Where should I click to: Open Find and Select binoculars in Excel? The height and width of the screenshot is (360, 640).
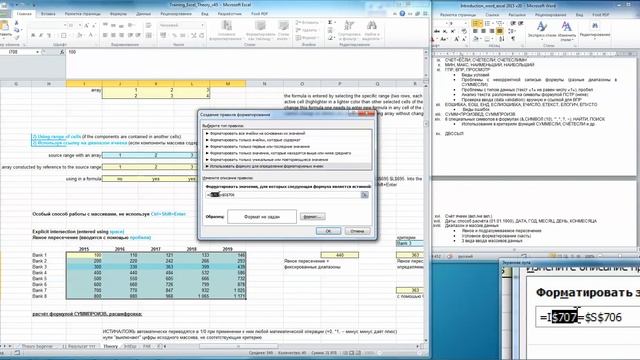371,30
